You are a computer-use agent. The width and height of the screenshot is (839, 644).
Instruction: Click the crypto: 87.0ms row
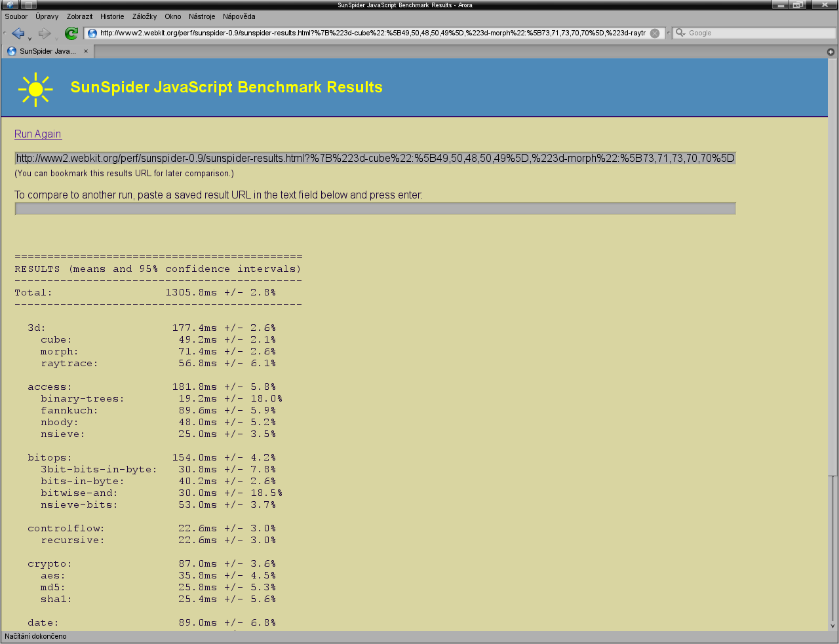[x=152, y=563]
